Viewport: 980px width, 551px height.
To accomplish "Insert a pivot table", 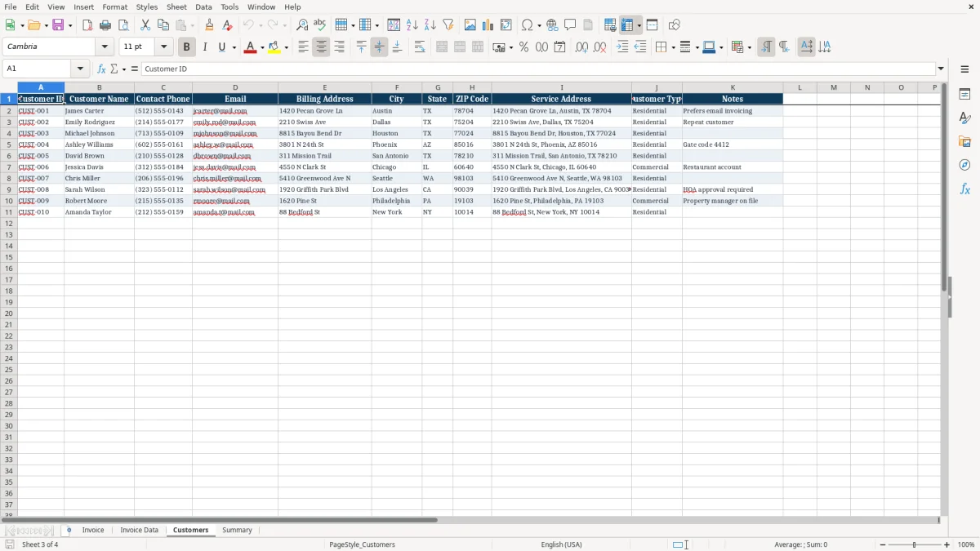I will [506, 25].
